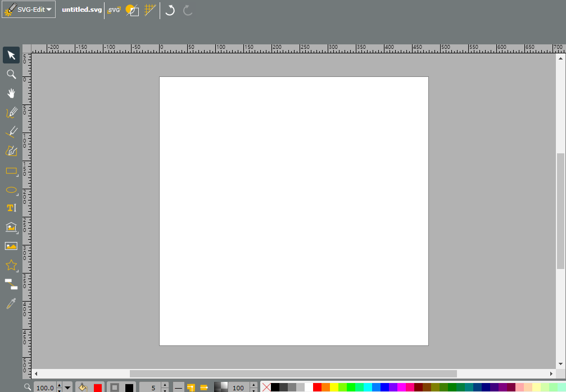The image size is (566, 392).
Task: Select the Rectangle shape tool
Action: pyautogui.click(x=11, y=171)
